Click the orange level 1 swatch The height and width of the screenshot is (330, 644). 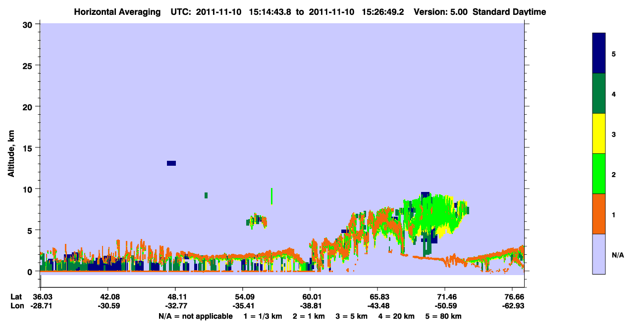pyautogui.click(x=599, y=214)
